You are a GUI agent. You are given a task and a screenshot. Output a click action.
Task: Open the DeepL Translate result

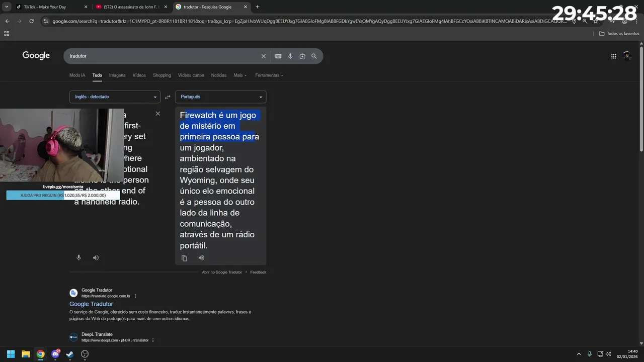[97, 334]
